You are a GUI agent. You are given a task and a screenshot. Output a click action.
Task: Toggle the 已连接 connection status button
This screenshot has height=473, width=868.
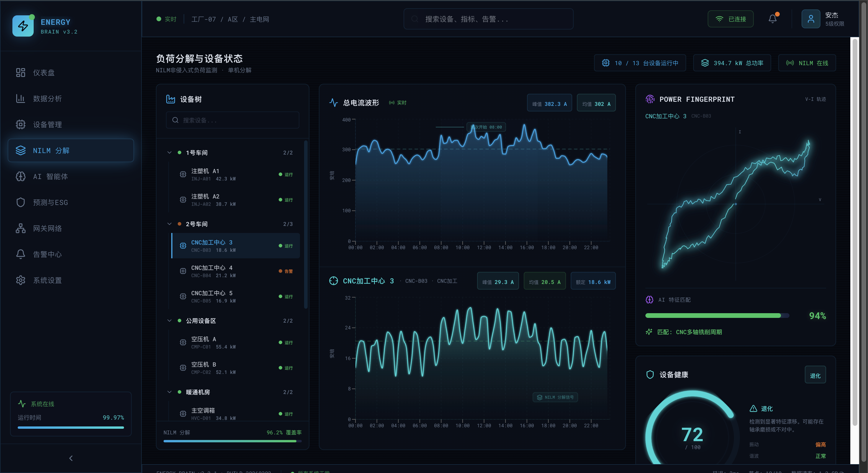coord(730,19)
